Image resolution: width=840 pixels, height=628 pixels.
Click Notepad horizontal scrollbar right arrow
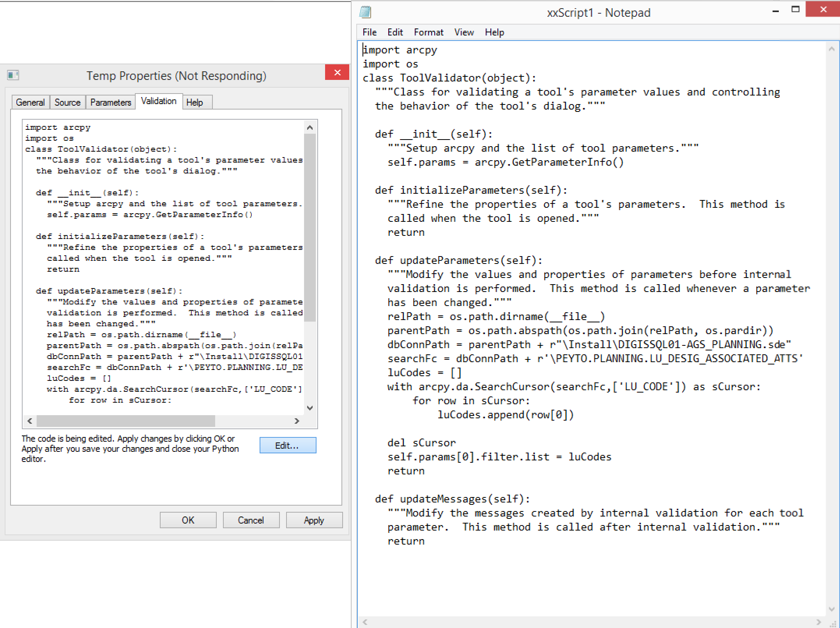coord(819,622)
